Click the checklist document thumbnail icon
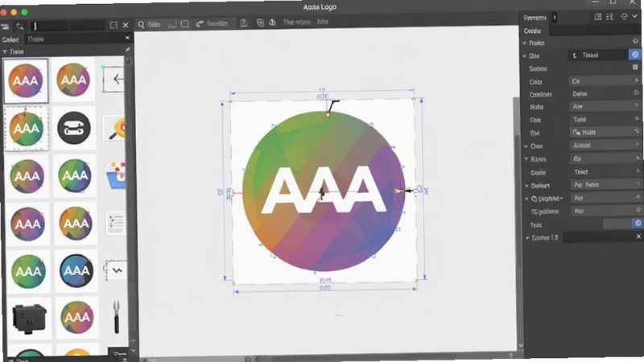This screenshot has width=644, height=362. (x=116, y=223)
